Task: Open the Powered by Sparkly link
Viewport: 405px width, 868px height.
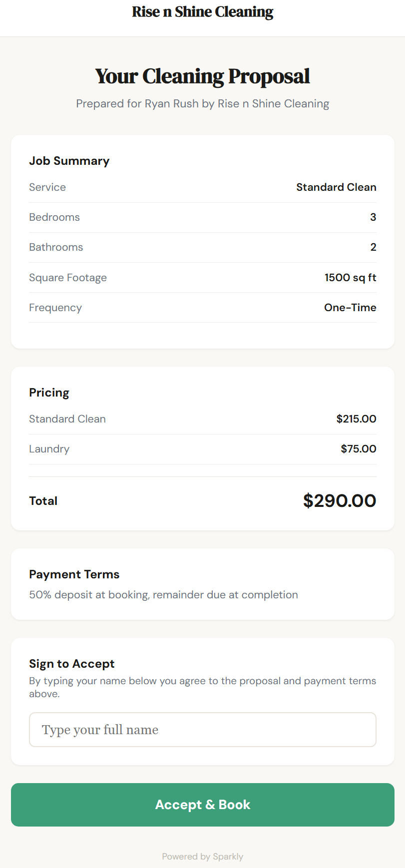Action: [x=202, y=857]
